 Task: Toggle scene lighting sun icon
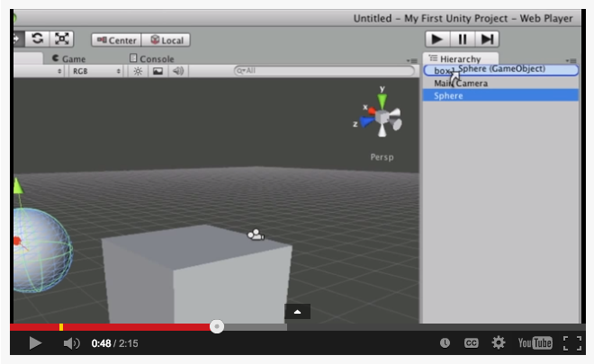click(138, 71)
